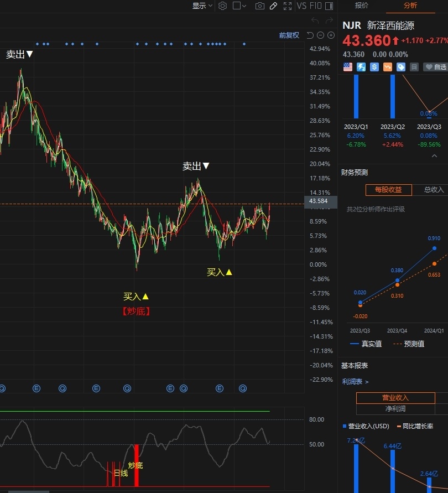The image size is (448, 493).
Task: Select 总收入 forecast option
Action: (x=433, y=190)
